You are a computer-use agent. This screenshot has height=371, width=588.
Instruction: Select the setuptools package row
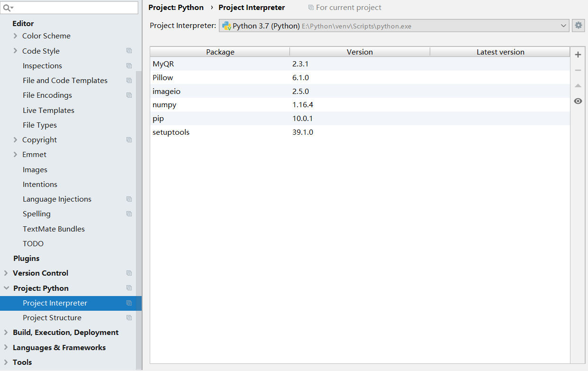(x=360, y=132)
